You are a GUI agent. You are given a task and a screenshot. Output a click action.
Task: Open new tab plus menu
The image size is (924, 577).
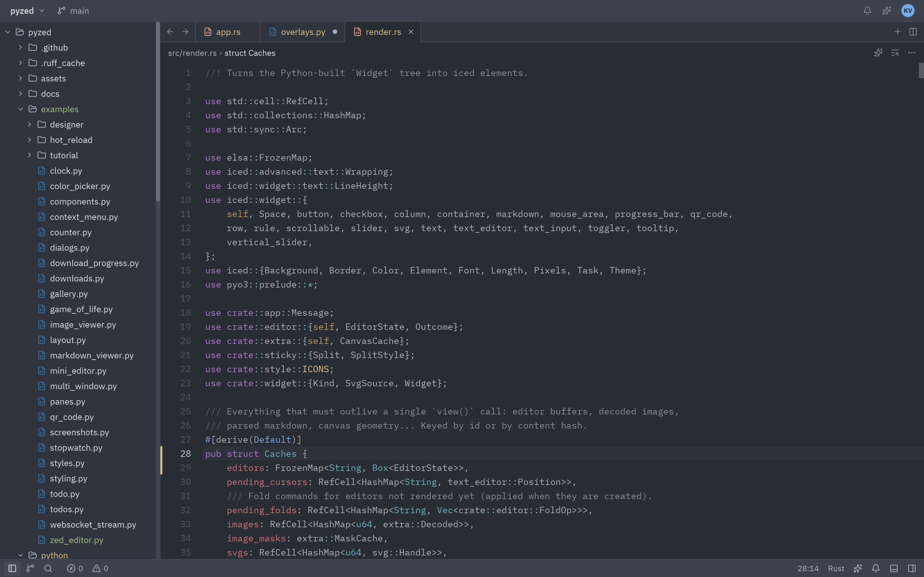(x=897, y=32)
